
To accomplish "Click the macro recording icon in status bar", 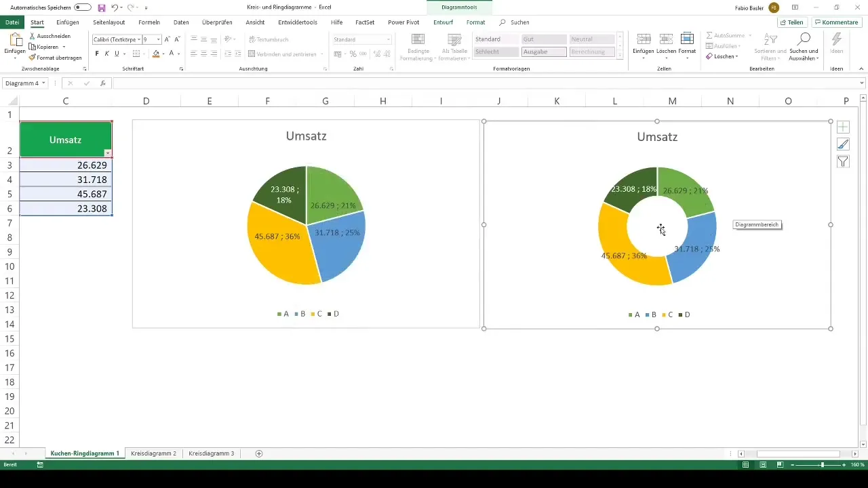I will pyautogui.click(x=40, y=465).
